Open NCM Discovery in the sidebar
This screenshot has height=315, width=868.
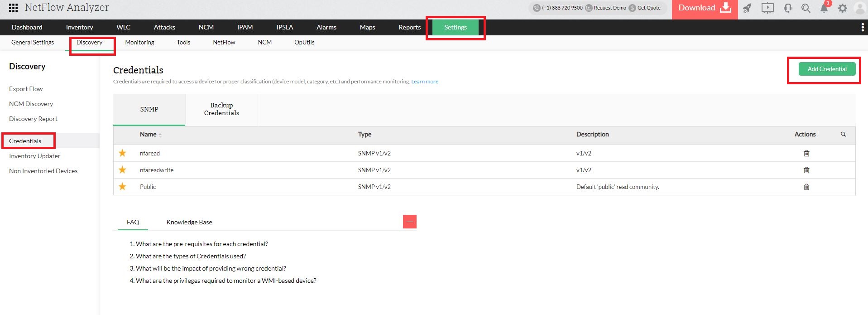31,104
